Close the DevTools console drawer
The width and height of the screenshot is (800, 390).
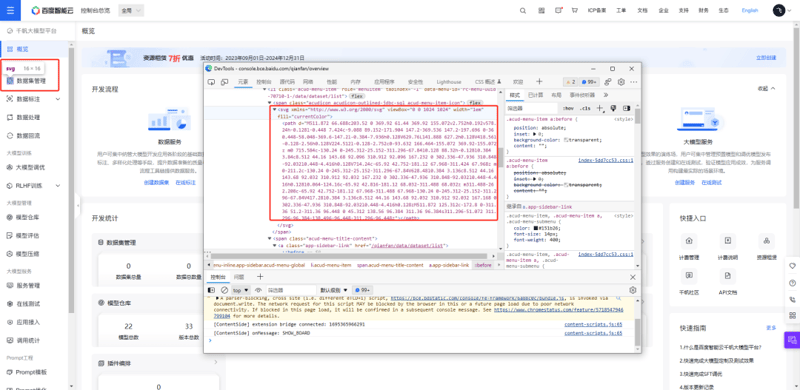point(633,277)
